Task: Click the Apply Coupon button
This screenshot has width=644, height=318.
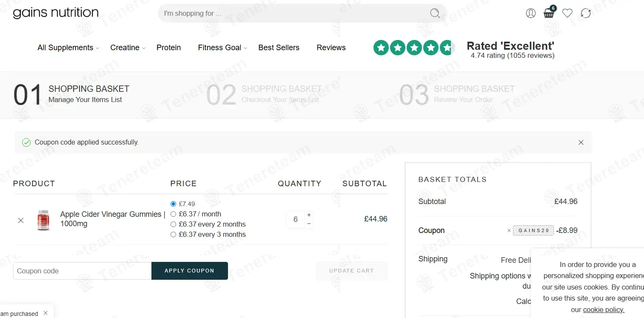Action: point(190,271)
